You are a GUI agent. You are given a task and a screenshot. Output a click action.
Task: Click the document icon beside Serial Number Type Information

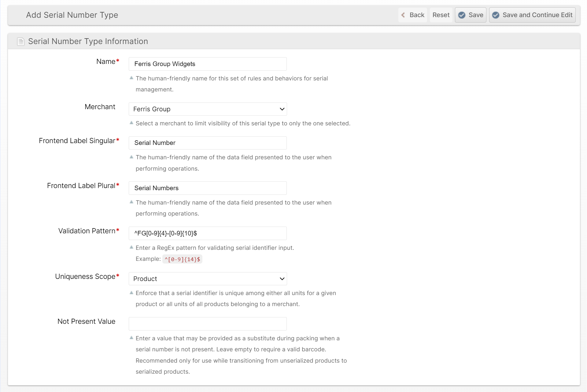(x=20, y=41)
